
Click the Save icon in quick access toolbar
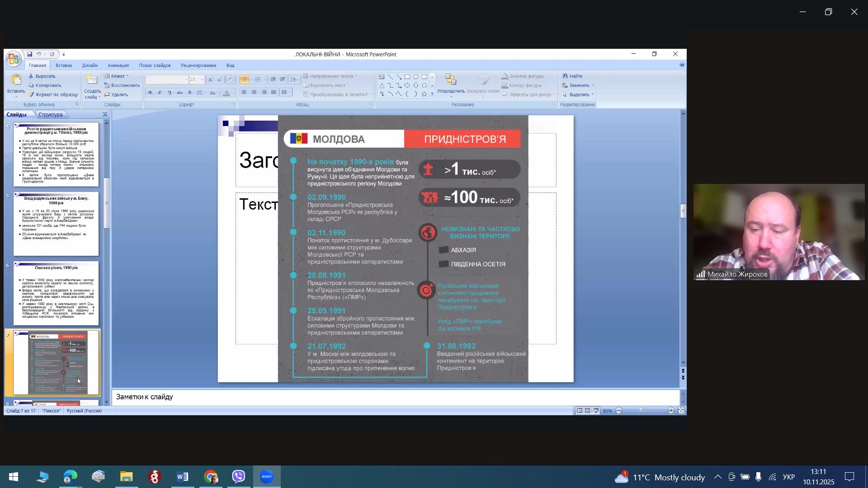point(29,54)
